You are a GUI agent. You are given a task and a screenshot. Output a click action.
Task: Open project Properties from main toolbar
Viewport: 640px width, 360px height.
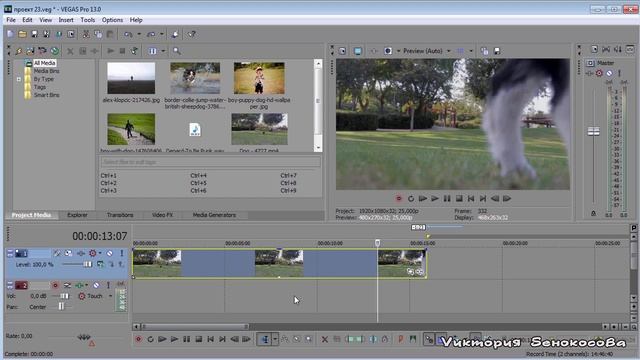pyautogui.click(x=71, y=34)
